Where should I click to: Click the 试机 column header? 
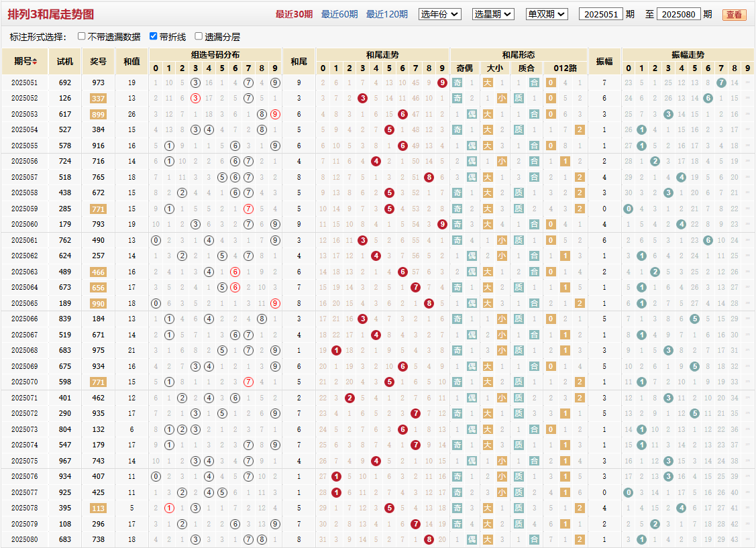[65, 61]
